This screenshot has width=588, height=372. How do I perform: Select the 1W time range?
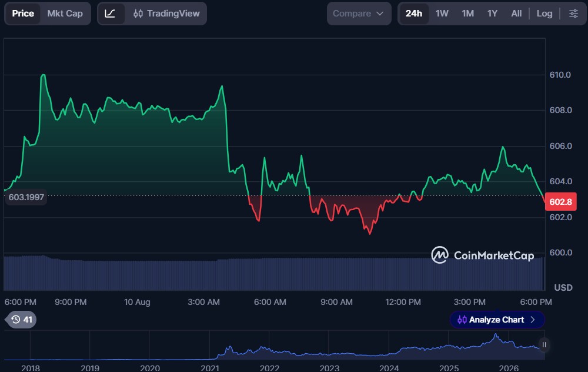(x=442, y=14)
